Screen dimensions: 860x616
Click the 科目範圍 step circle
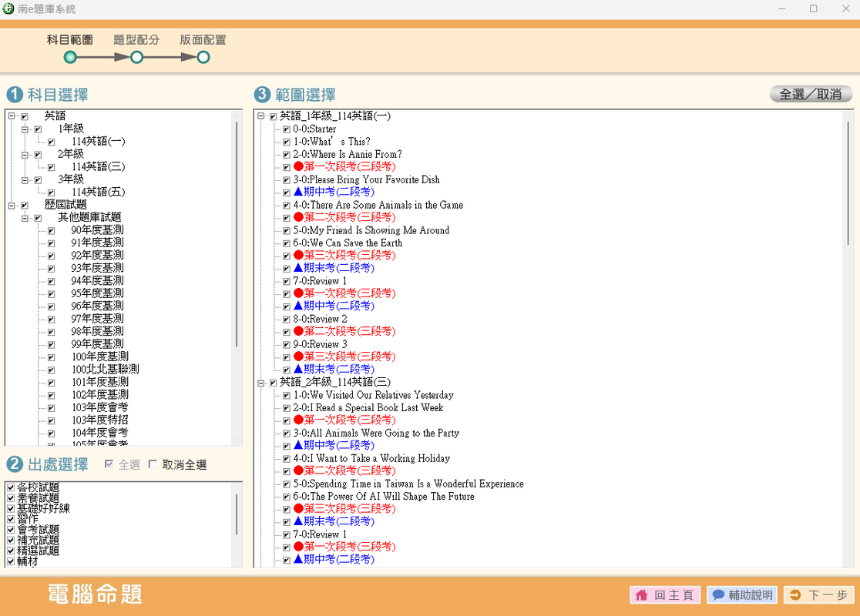pyautogui.click(x=70, y=57)
